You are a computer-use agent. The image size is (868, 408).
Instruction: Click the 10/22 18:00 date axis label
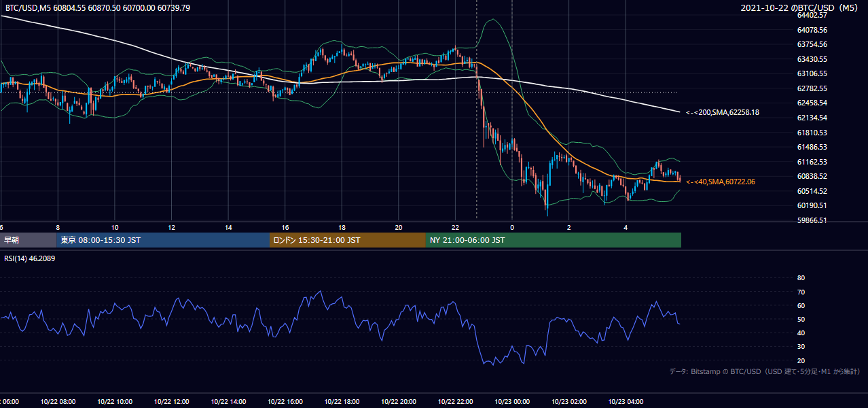[x=342, y=402]
